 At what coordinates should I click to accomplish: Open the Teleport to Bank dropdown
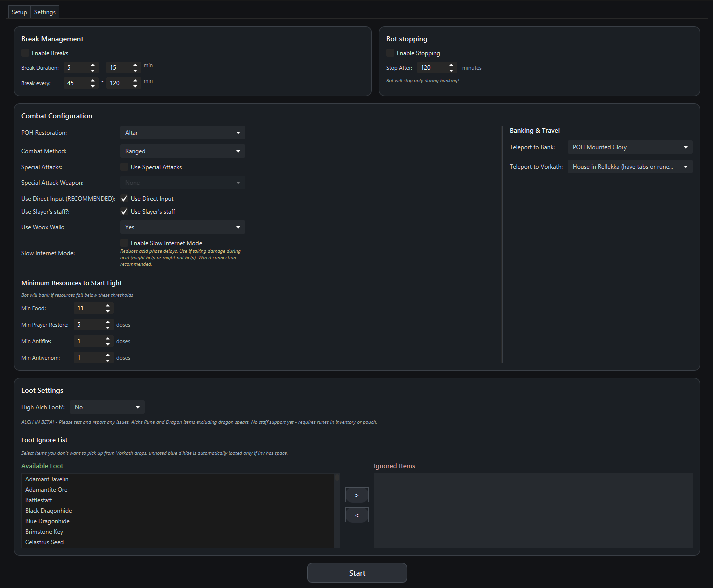point(630,147)
